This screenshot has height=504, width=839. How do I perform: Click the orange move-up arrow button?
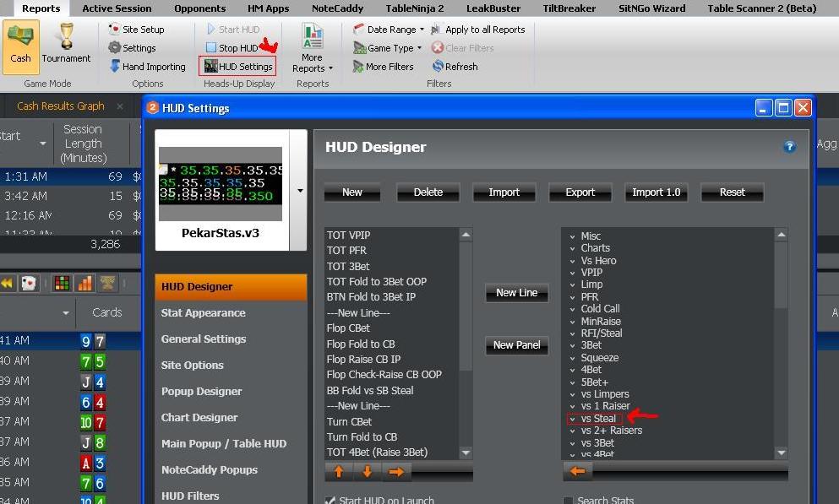click(339, 472)
